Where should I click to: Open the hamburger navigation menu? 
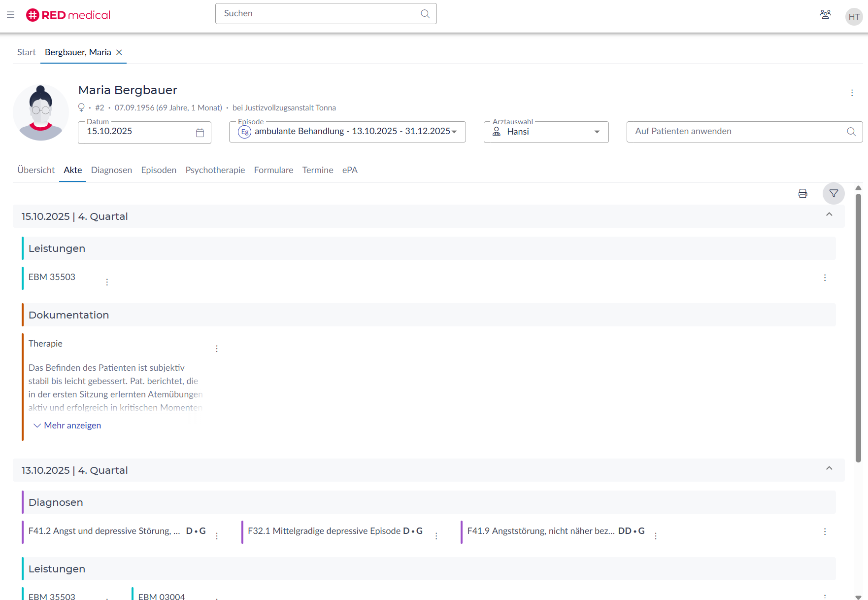pyautogui.click(x=11, y=15)
